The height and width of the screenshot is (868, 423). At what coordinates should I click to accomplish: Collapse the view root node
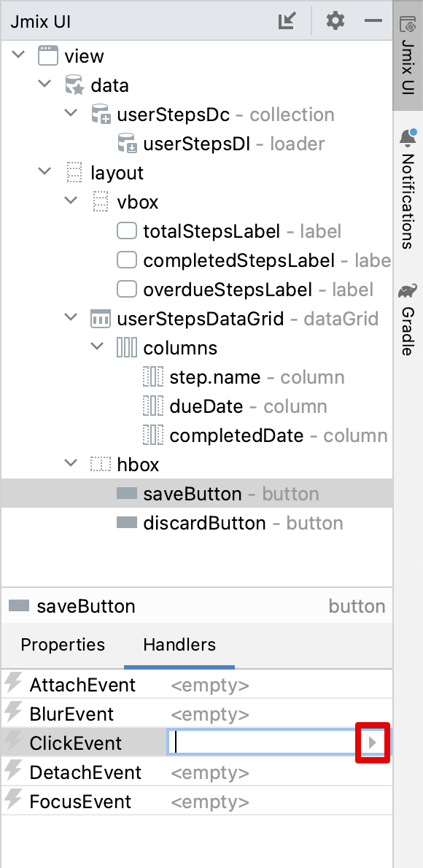(19, 55)
